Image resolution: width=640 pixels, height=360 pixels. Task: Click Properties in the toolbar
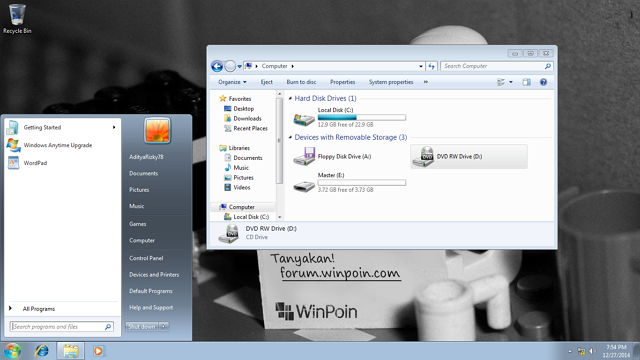342,82
